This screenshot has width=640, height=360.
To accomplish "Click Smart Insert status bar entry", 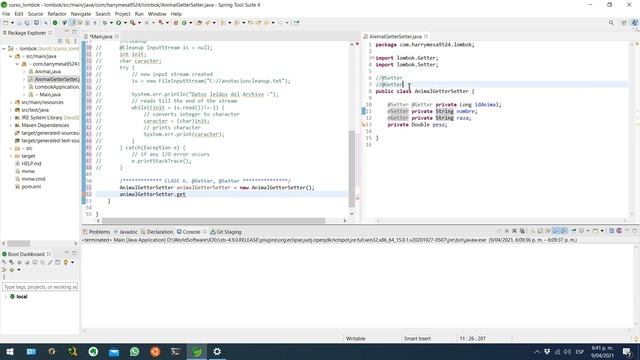I will 417,338.
